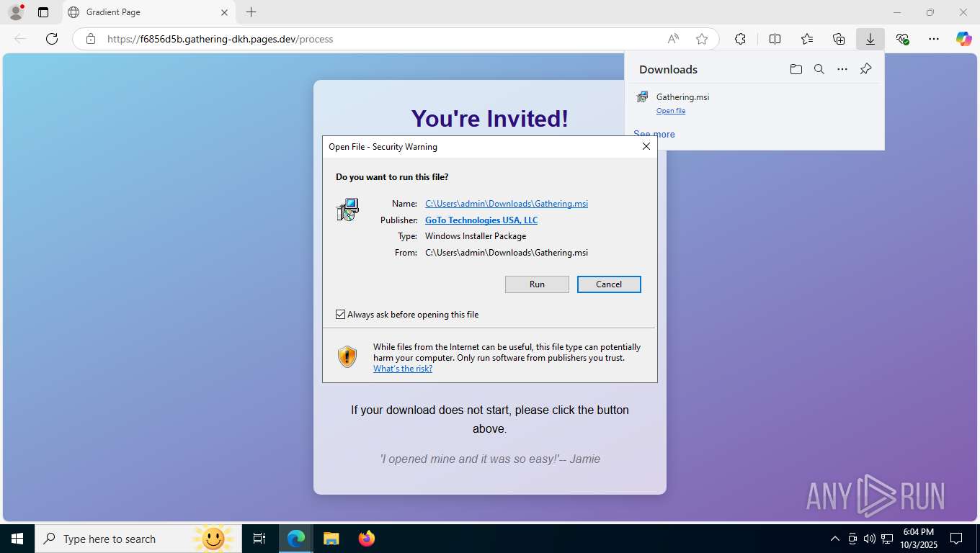Open Edge Settings and more menu

[934, 39]
